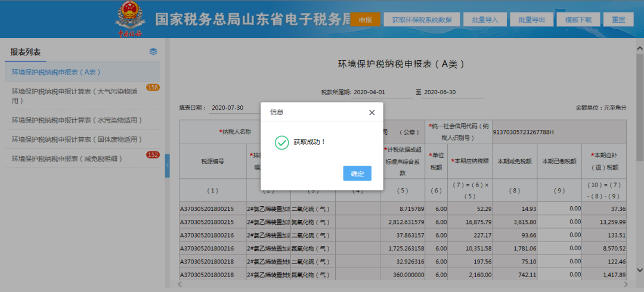Click the vertical scrollbar down arrow
The width and height of the screenshot is (644, 292).
point(639,270)
